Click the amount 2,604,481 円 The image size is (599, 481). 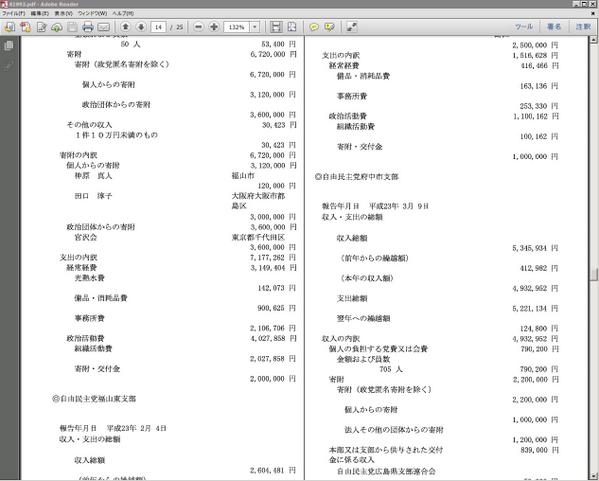pos(273,470)
